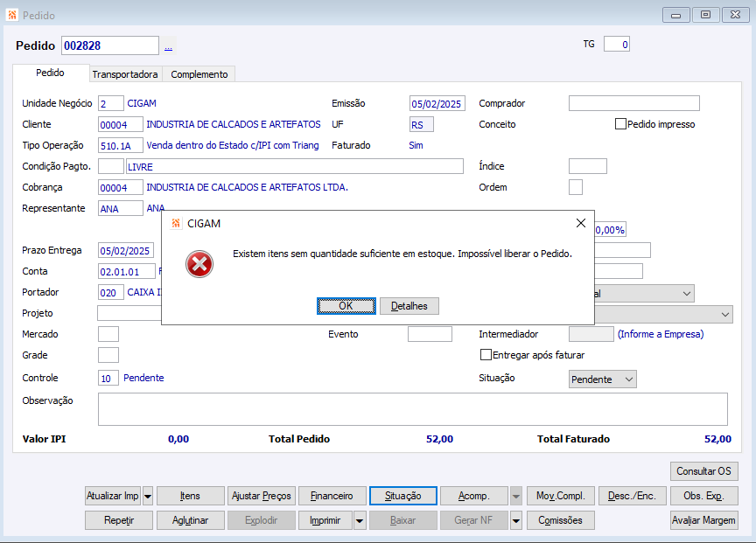
Task: Click the Informe a Empresa link
Action: [660, 334]
